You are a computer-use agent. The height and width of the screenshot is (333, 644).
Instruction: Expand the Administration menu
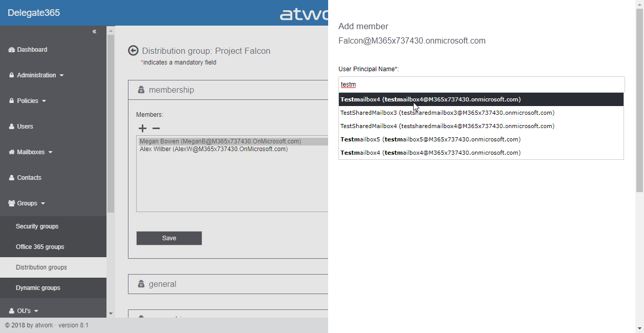click(36, 75)
